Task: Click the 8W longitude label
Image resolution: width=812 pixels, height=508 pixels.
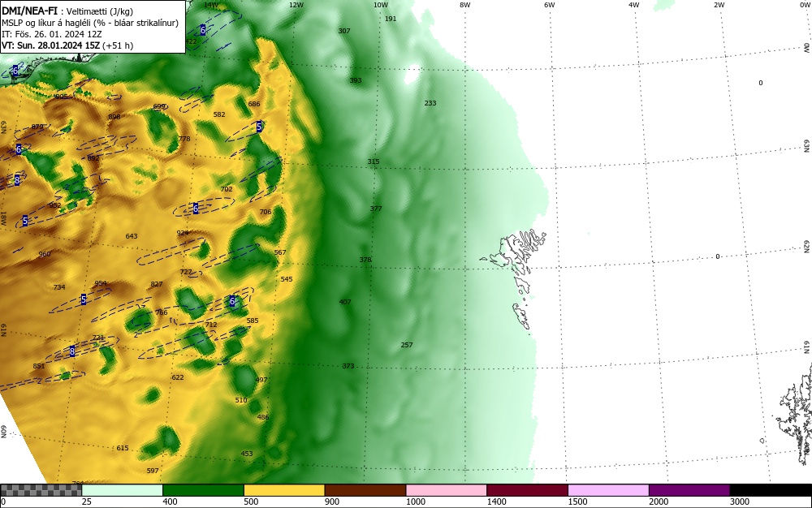Action: [x=465, y=5]
